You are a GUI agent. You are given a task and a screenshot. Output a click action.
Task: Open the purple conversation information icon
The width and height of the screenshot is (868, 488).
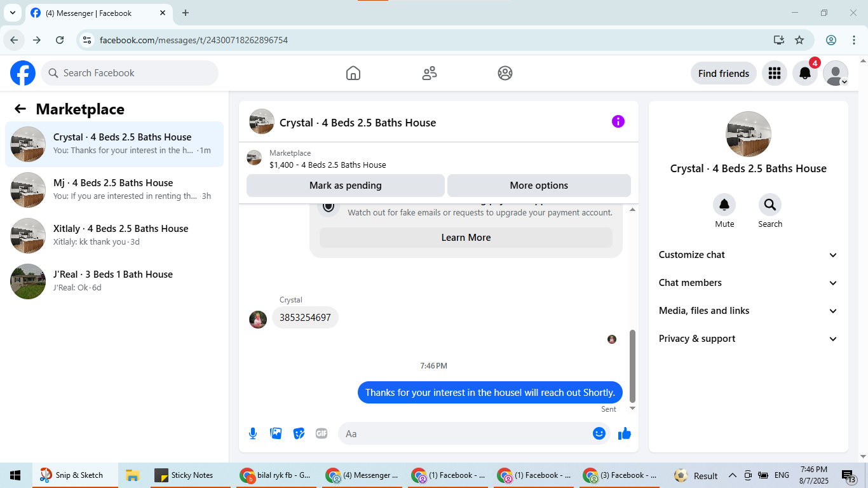618,121
